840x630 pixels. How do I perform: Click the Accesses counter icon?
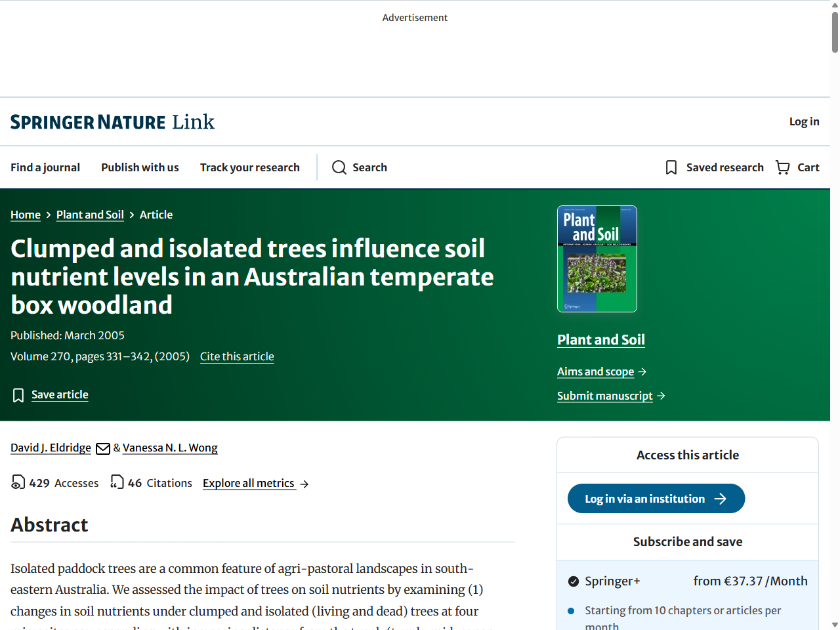(x=17, y=482)
